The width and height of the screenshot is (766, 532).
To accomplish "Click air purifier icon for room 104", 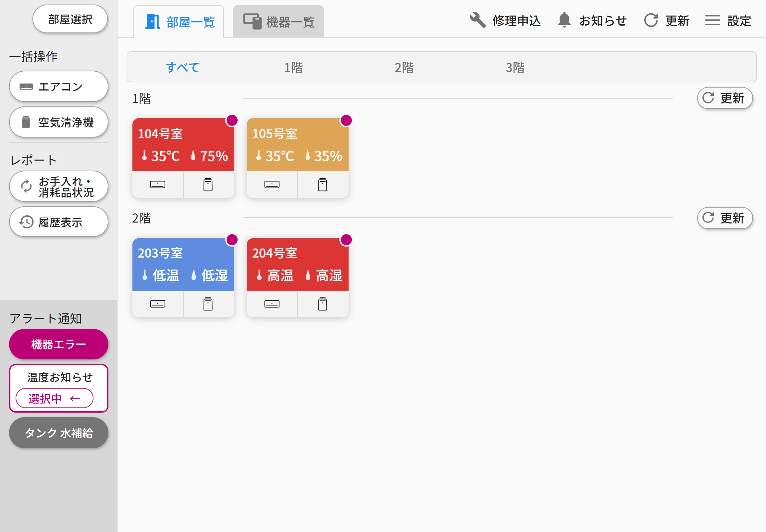I will 208,184.
